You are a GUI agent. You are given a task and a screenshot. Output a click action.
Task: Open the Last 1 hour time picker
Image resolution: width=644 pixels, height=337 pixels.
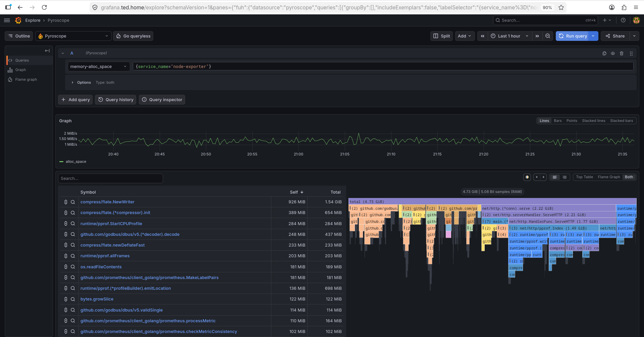point(509,36)
